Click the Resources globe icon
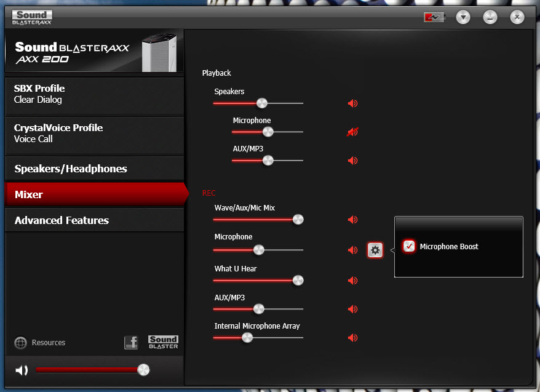The image size is (540, 392). [21, 343]
